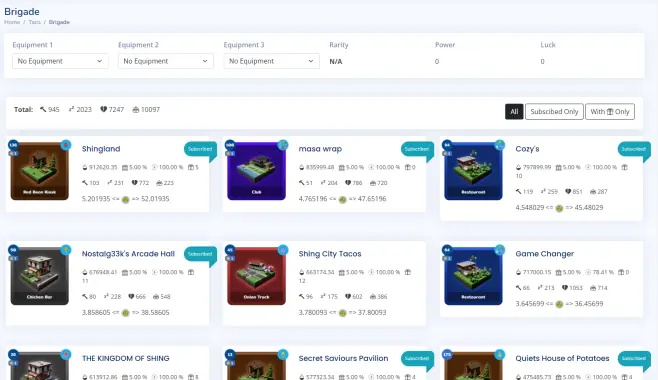658x380 pixels.
Task: Open the Cozy's restaurant link
Action: (x=527, y=149)
